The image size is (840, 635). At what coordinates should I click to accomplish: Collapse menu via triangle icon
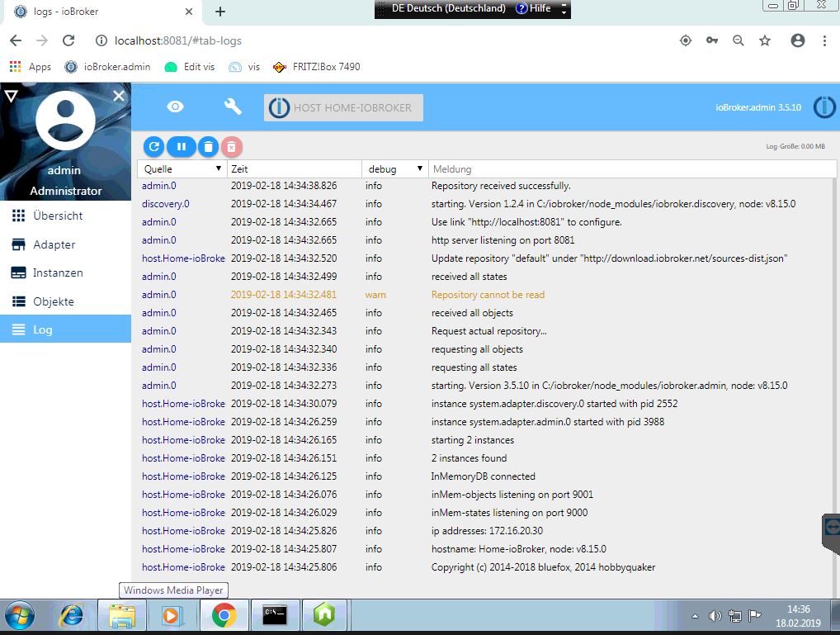[12, 96]
